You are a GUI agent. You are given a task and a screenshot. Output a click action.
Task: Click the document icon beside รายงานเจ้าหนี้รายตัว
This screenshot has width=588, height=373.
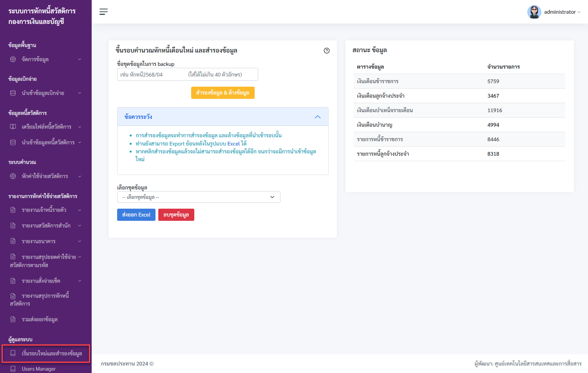point(13,210)
